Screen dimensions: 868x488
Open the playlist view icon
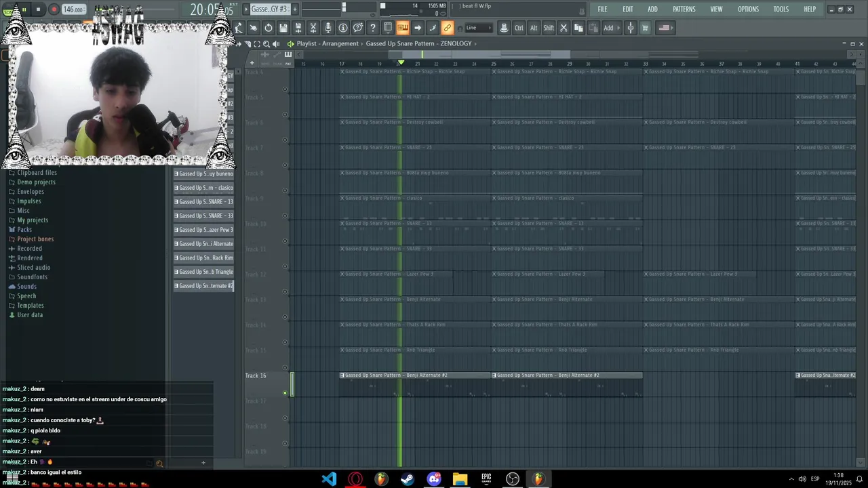point(388,28)
